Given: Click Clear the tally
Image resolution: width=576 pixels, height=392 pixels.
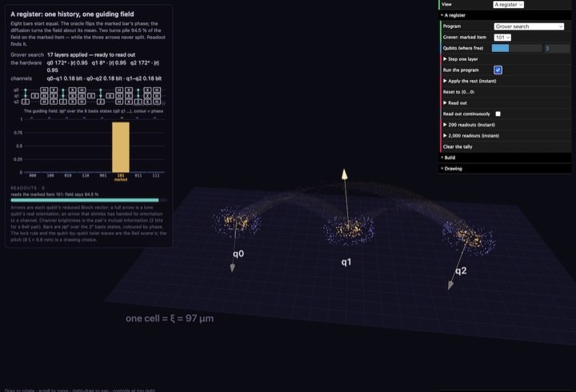Looking at the screenshot, I should click(x=505, y=146).
